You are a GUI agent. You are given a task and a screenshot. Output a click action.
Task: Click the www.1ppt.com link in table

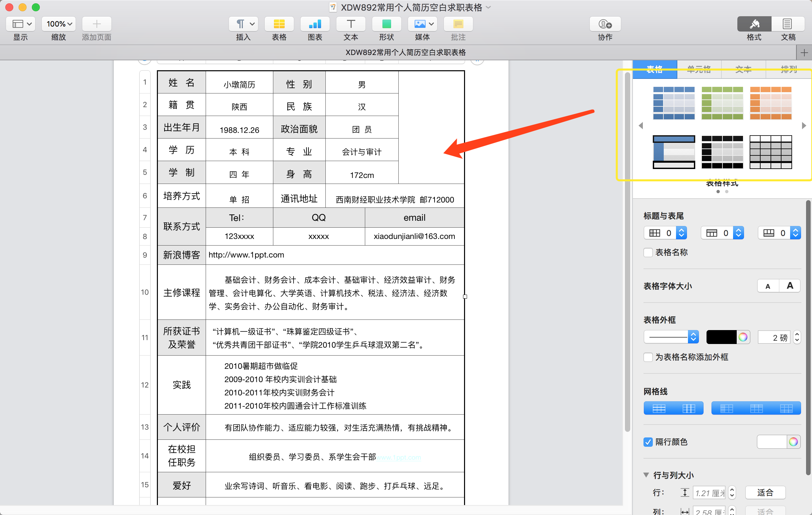399,457
